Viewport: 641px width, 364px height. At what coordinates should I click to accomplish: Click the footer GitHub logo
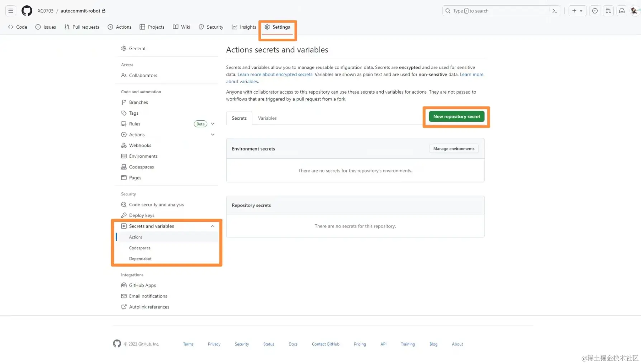click(117, 344)
